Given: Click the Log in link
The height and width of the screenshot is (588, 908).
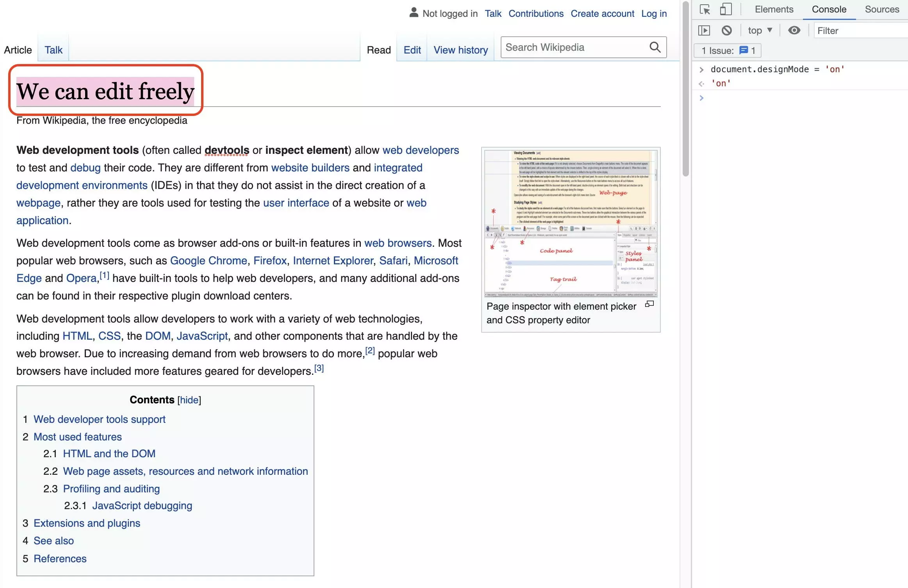Looking at the screenshot, I should point(654,12).
